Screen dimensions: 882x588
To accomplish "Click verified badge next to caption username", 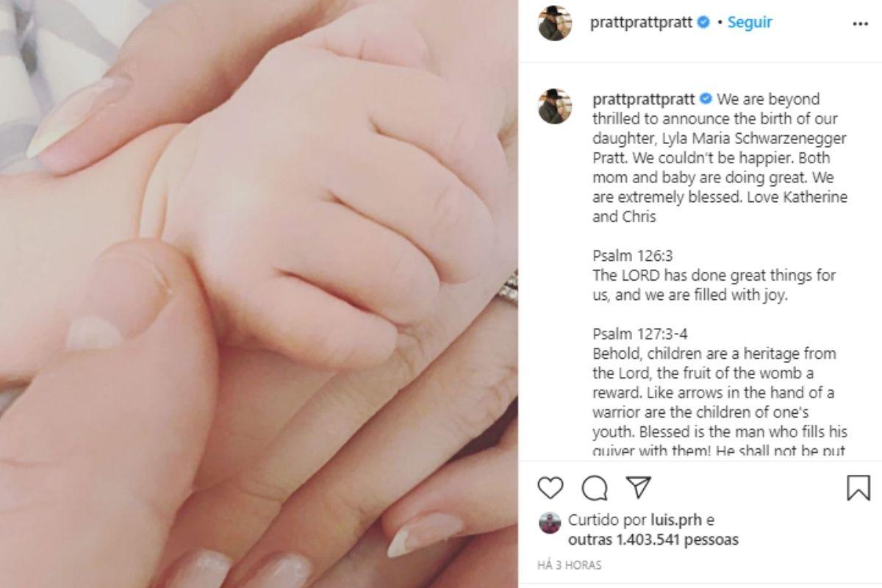I will point(706,98).
